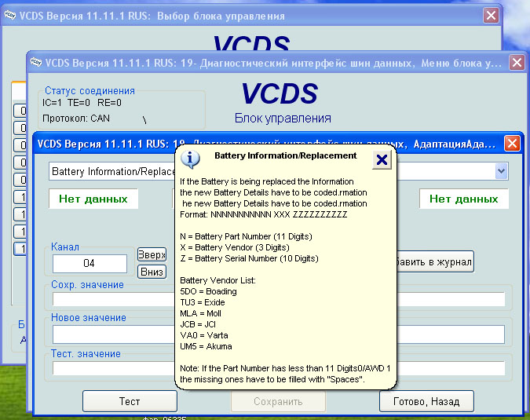Click the right Нет данных box
The height and width of the screenshot is (420, 530).
(464, 199)
